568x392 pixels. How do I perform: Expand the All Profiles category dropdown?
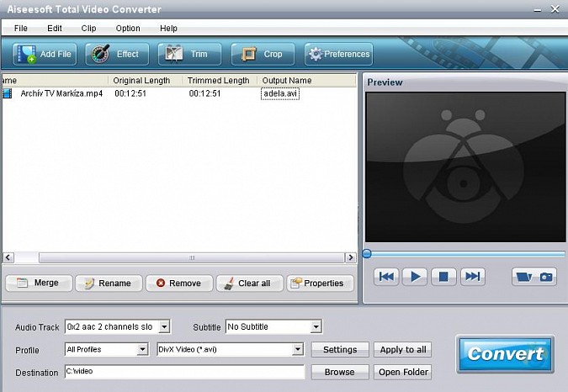143,350
